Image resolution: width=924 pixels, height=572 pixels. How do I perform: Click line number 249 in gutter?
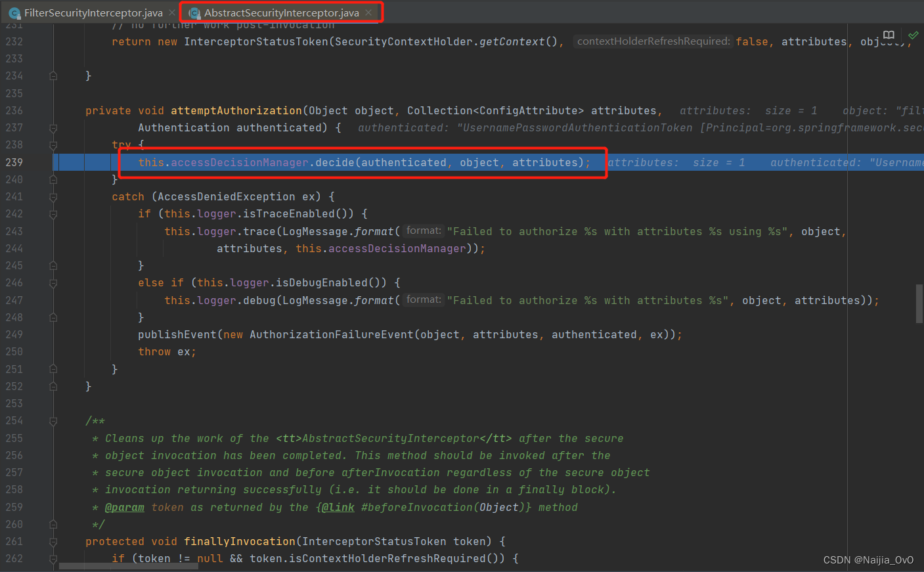click(14, 334)
